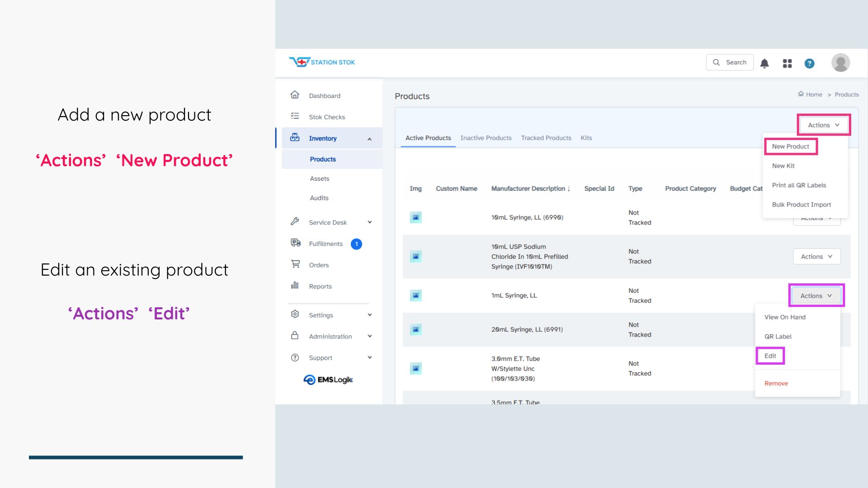This screenshot has width=868, height=488.
Task: Expand the Settings sidebar section
Action: pos(369,315)
